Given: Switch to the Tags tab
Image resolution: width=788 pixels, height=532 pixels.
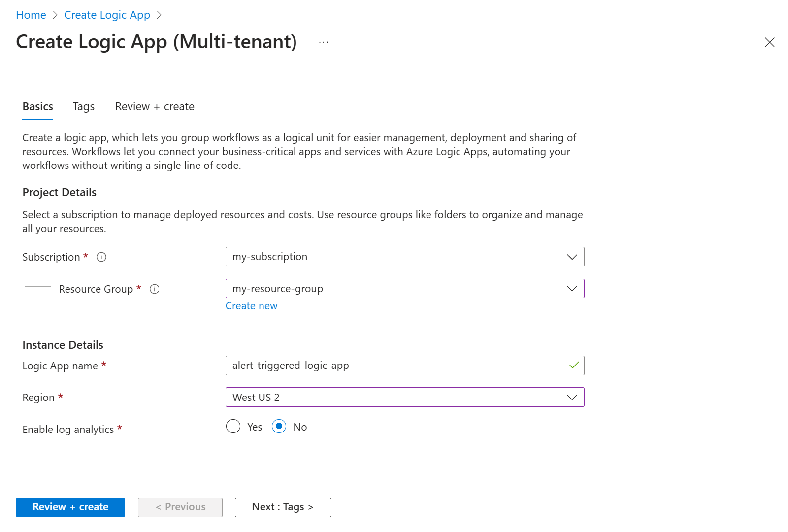Looking at the screenshot, I should [x=84, y=107].
